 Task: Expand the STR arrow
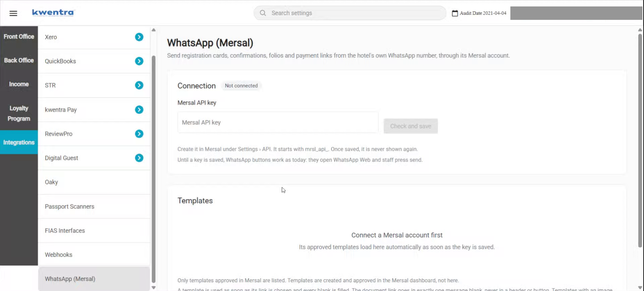[x=139, y=85]
